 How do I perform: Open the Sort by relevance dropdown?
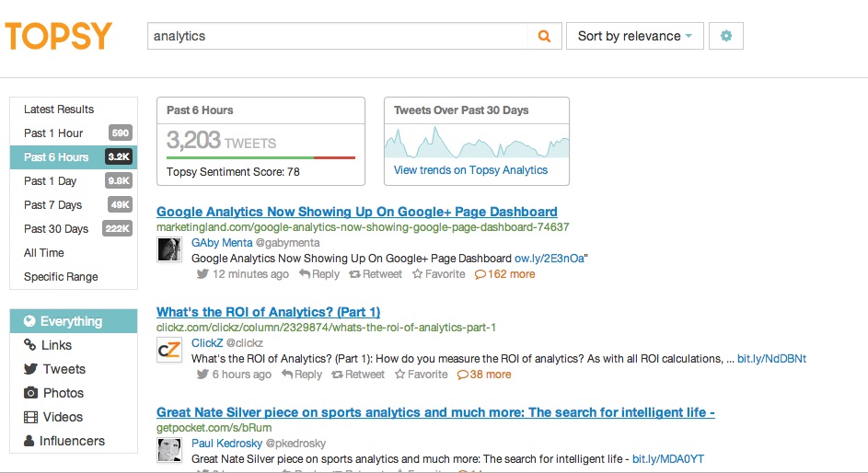point(634,36)
